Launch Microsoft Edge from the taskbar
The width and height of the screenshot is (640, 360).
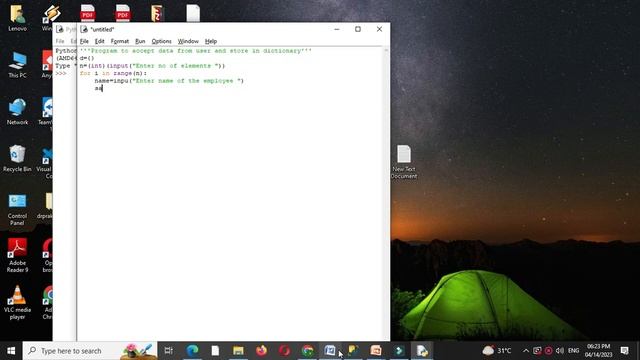coord(192,351)
